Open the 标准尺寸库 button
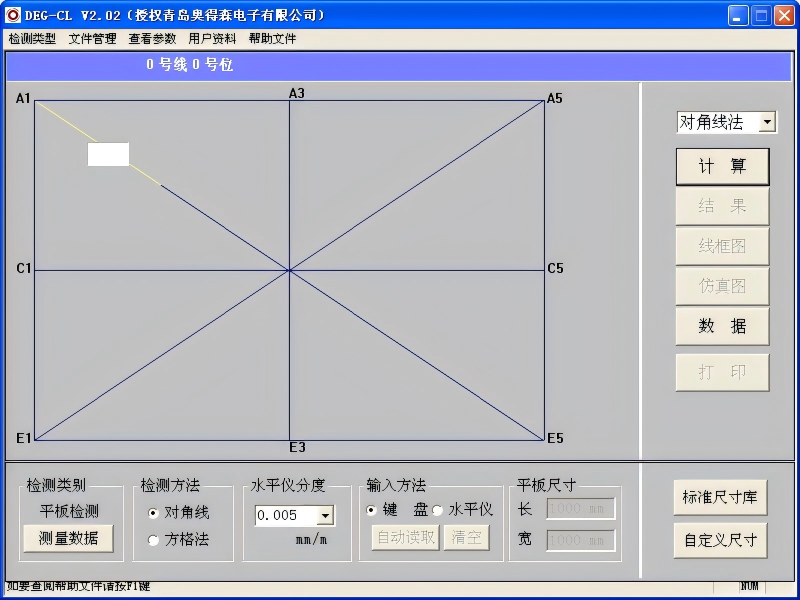Screen dimensions: 800x600 click(x=720, y=497)
